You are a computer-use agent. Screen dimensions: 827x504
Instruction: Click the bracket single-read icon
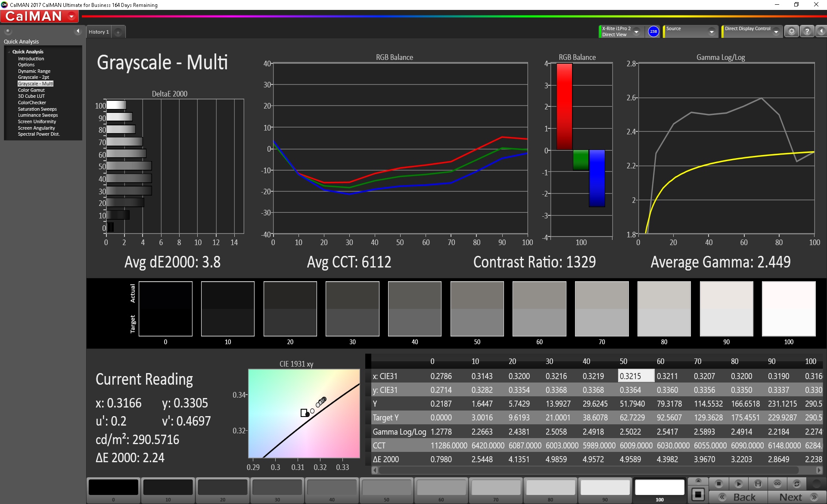(x=758, y=484)
